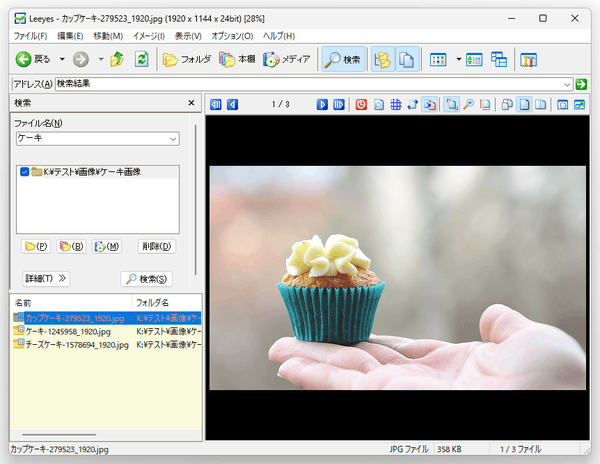Click the sort order toolbar icon
The image size is (600, 464).
474,60
